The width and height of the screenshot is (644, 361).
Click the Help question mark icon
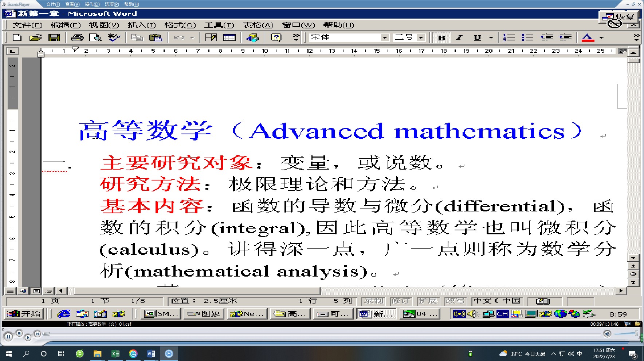point(276,37)
